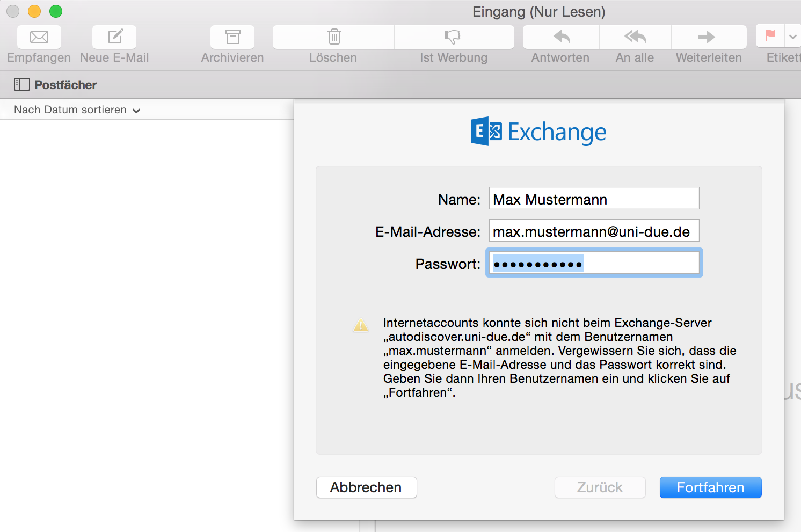Click the Archivieren archive icon
801x532 pixels.
tap(232, 37)
